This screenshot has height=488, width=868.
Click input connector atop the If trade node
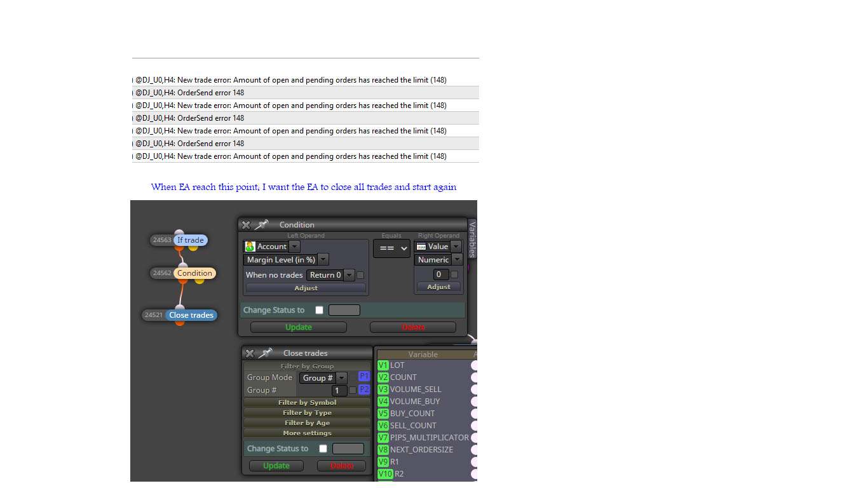(179, 233)
